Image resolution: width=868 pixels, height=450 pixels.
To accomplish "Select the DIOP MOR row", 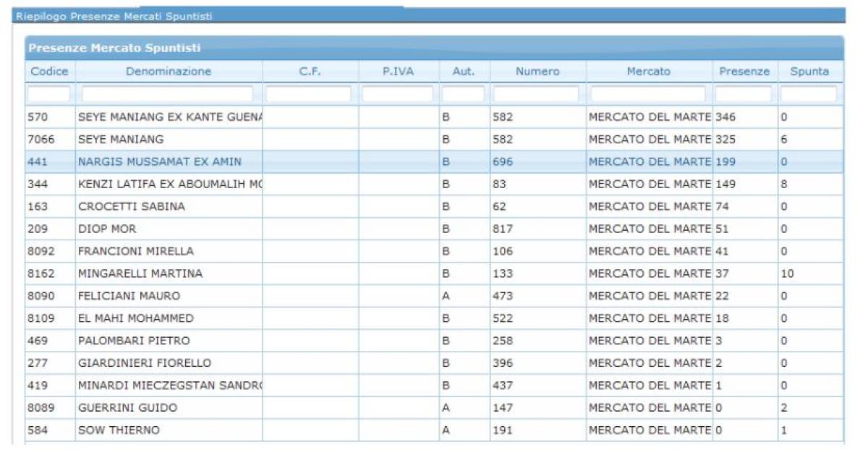I will (107, 229).
